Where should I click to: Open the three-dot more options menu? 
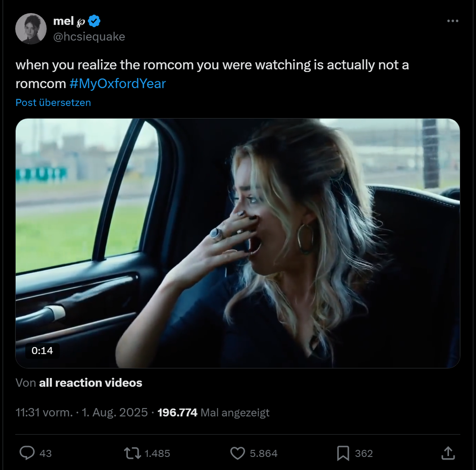[453, 21]
